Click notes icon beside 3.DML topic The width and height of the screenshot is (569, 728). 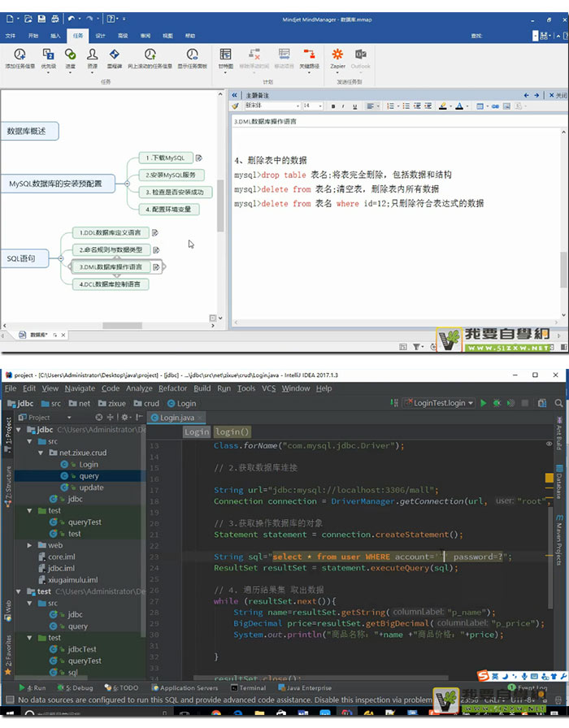(156, 267)
